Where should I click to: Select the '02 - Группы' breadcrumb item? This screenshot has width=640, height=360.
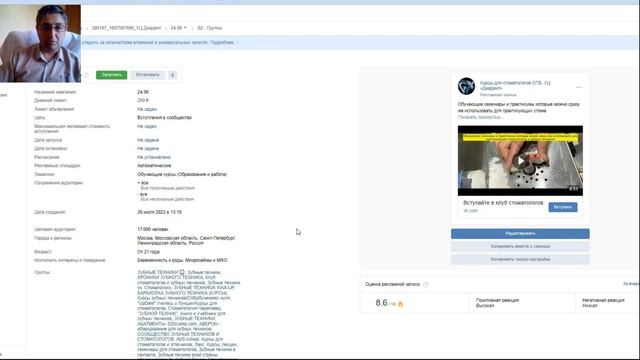coord(210,28)
